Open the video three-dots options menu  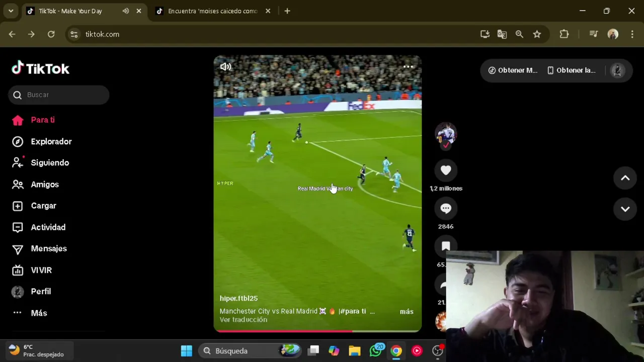(x=408, y=66)
